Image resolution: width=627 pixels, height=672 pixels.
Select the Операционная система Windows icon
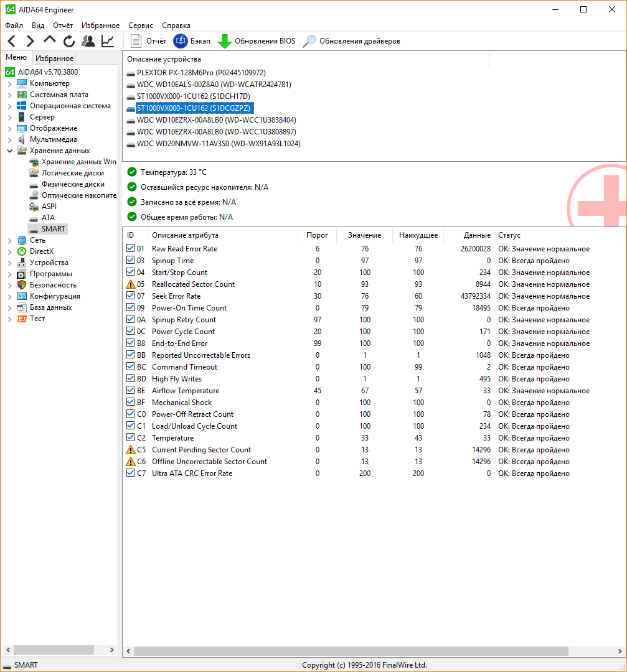(21, 105)
